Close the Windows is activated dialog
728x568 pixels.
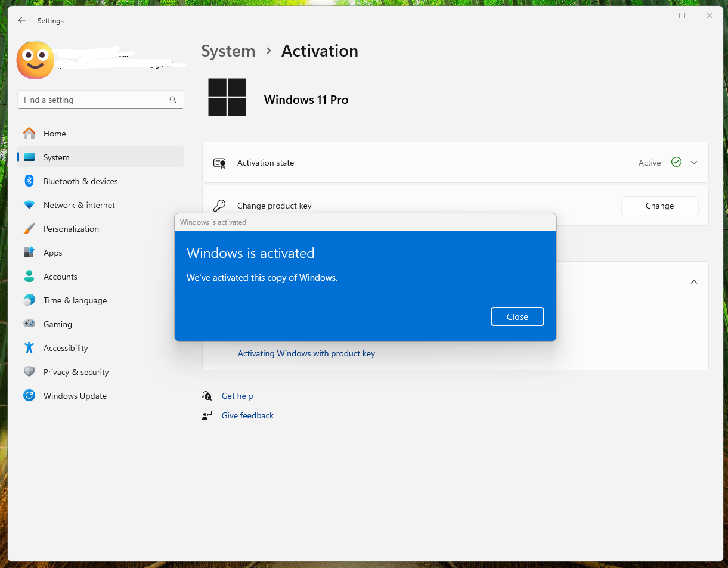click(517, 317)
